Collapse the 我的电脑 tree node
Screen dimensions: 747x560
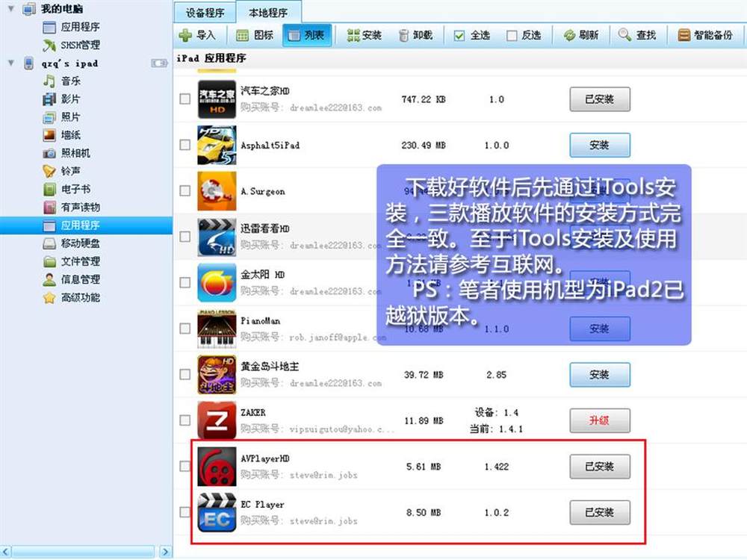coord(11,8)
